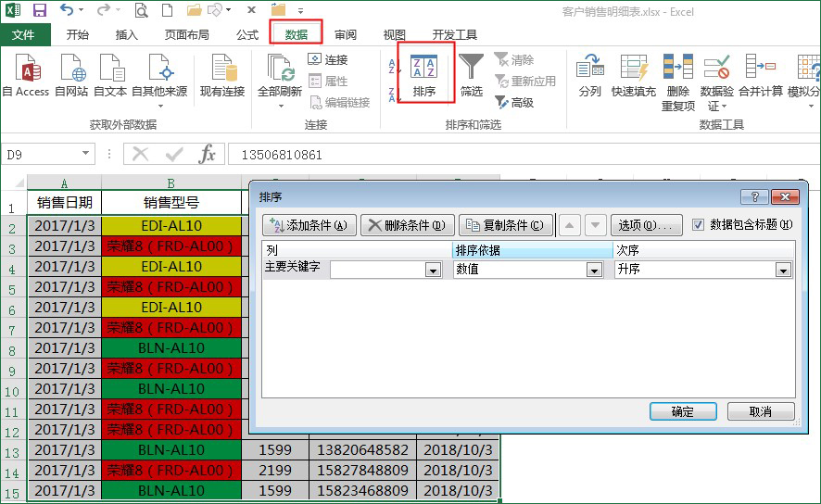Click 确定 OK button
The height and width of the screenshot is (504, 821).
point(683,411)
